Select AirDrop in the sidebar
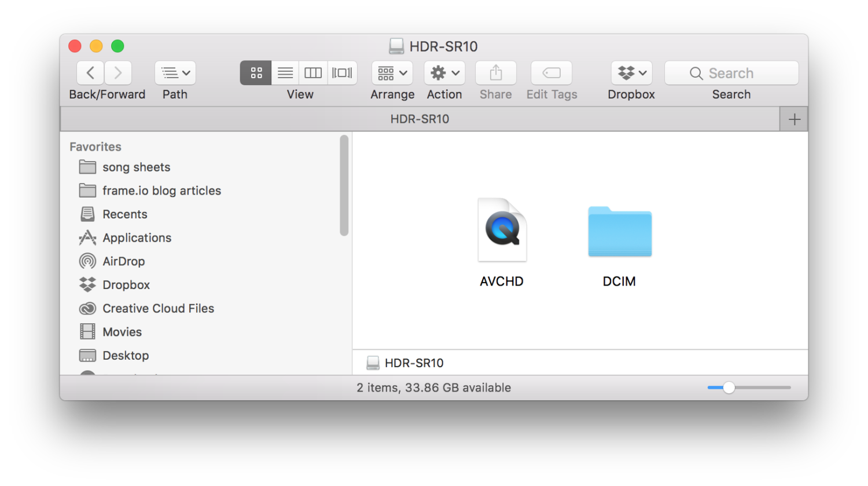 click(x=123, y=261)
